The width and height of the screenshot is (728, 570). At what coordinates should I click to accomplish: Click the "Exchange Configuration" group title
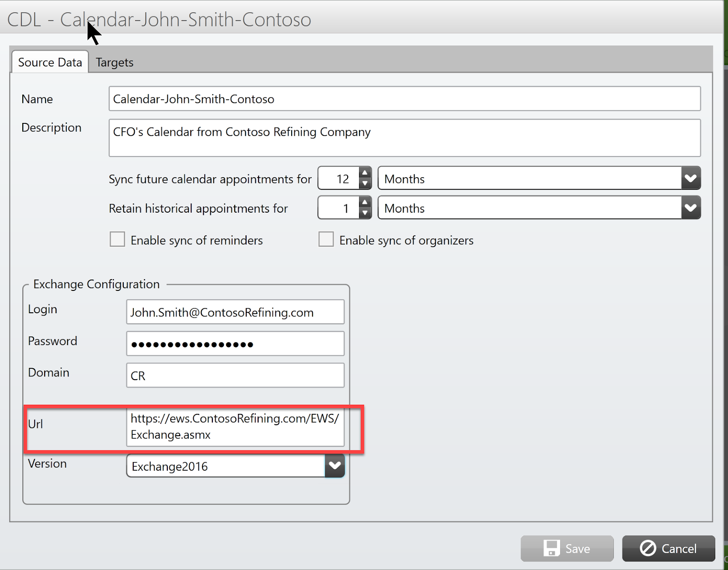96,284
